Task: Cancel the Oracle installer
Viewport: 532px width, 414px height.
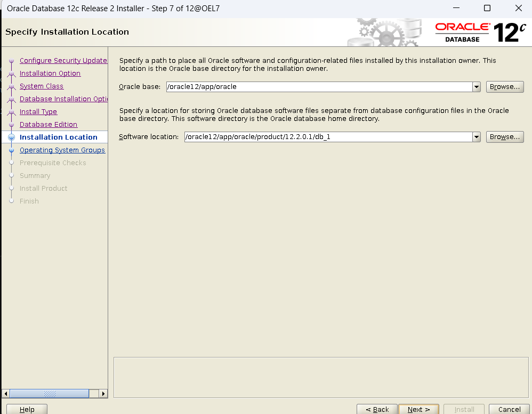Action: point(509,409)
